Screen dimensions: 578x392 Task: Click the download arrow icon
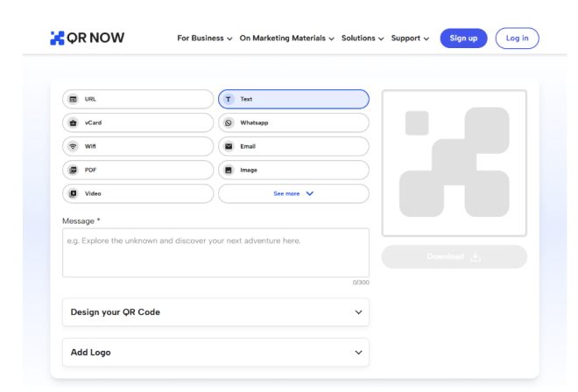pos(476,256)
